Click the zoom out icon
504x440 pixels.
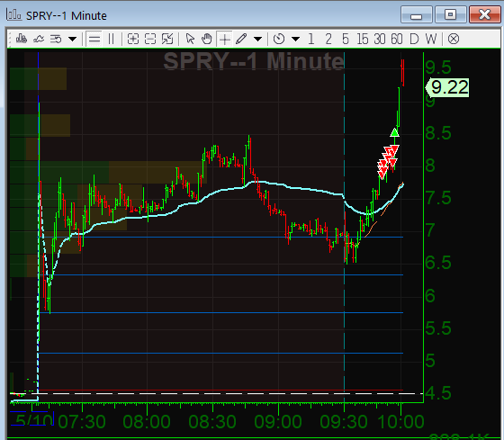point(150,40)
